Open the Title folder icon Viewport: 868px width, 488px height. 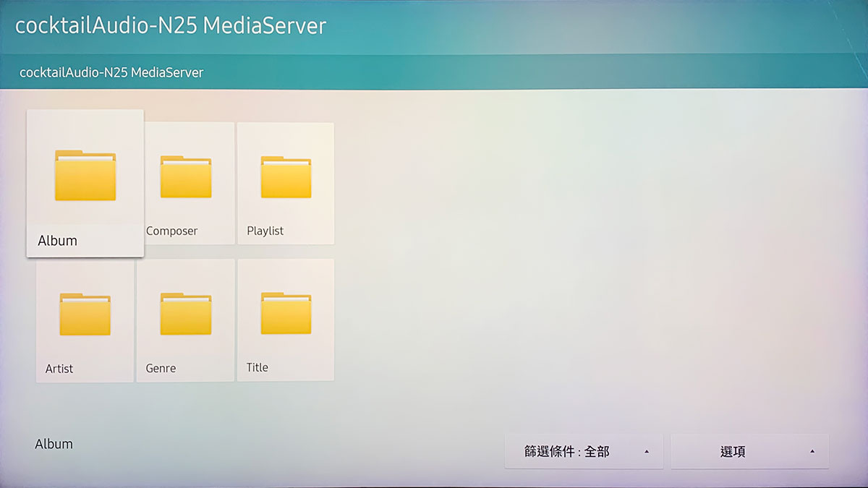point(286,314)
